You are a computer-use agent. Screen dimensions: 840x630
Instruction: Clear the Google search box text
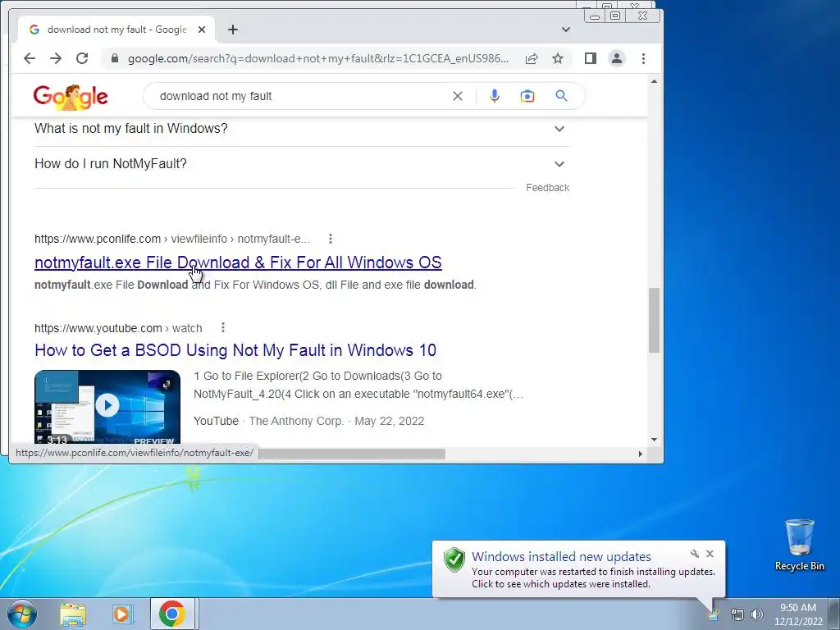click(458, 96)
